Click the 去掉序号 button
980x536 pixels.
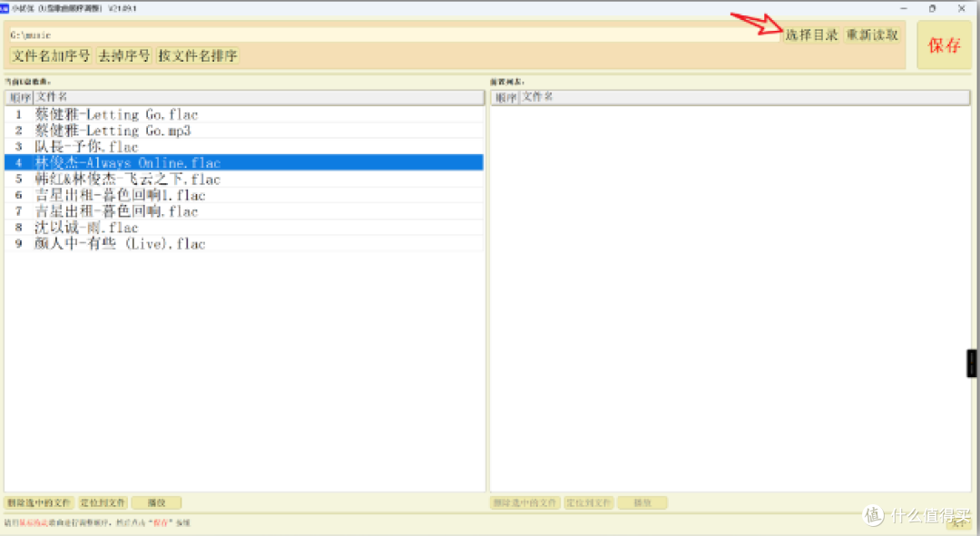123,55
